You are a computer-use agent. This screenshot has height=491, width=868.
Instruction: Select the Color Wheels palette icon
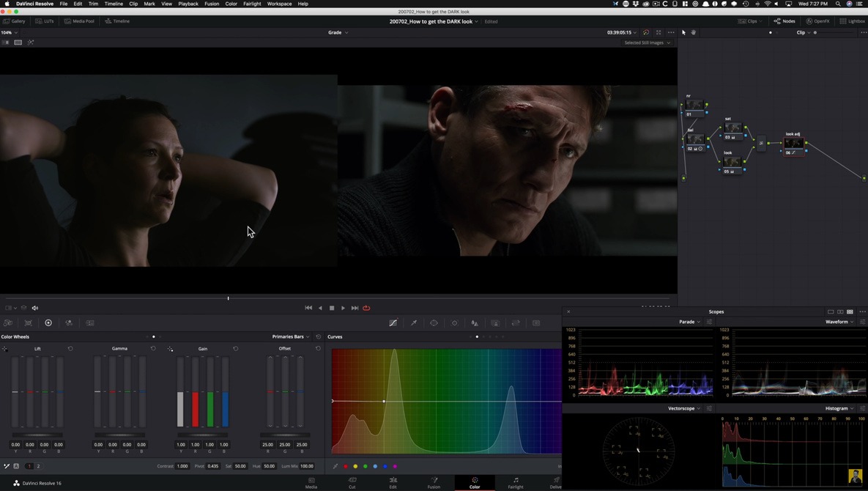[48, 322]
